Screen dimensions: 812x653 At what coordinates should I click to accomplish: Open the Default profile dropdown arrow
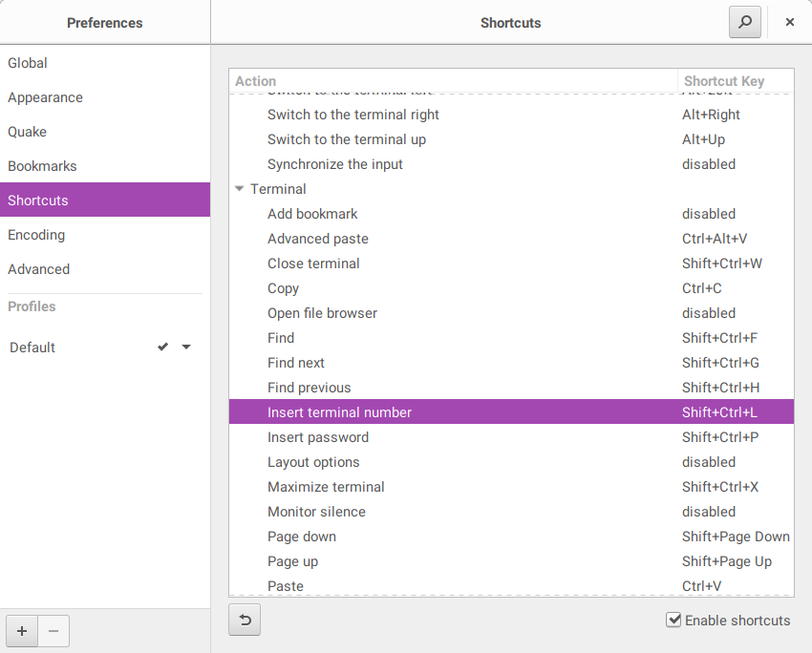186,348
